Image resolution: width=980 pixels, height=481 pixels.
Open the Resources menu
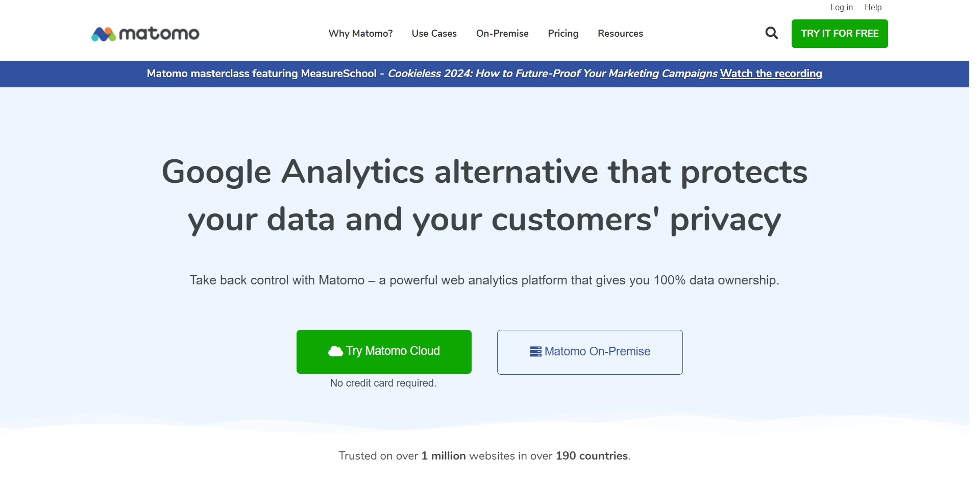coord(620,33)
